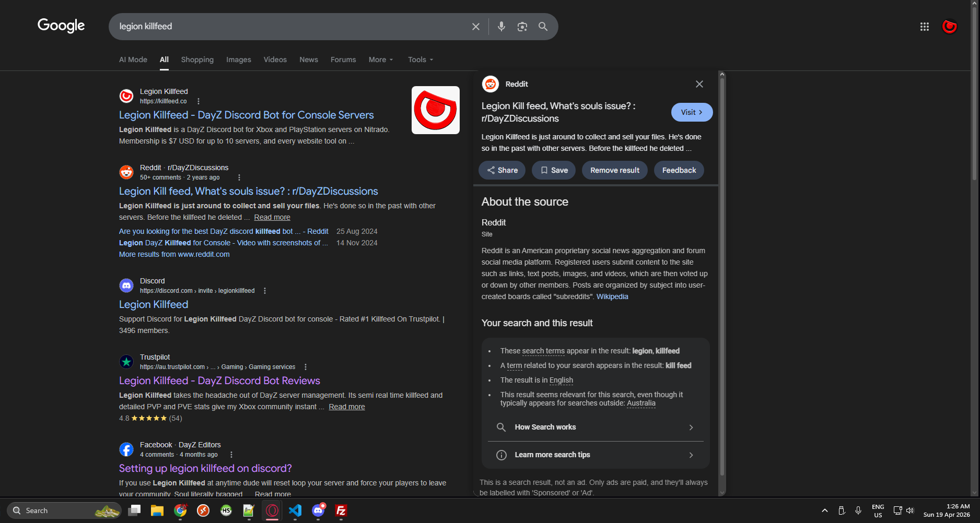Viewport: 980px width, 523px height.
Task: Open the options dots for the Trustpilot result
Action: point(306,367)
